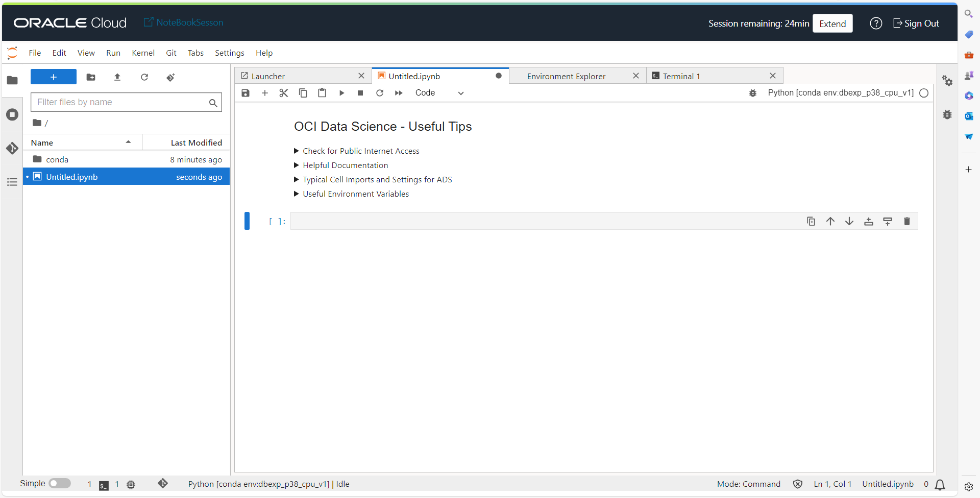Duplicate the cell with the cell toolbar icon

tap(811, 221)
